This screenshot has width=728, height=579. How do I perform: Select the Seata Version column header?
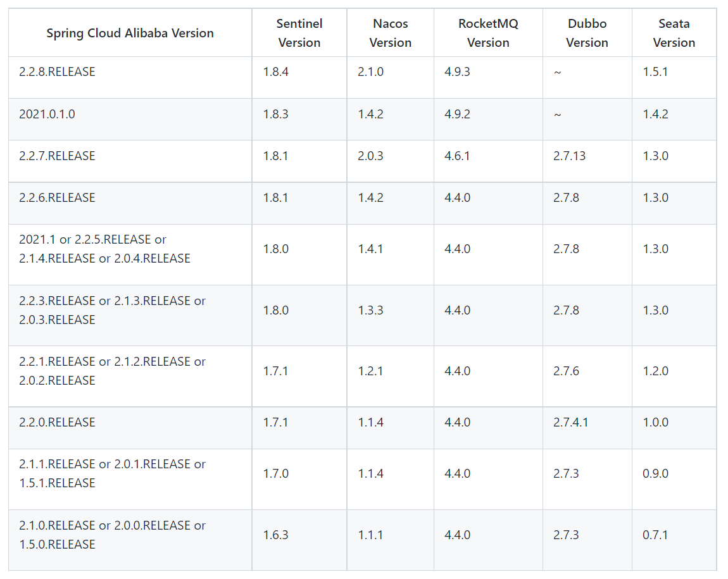(x=674, y=33)
